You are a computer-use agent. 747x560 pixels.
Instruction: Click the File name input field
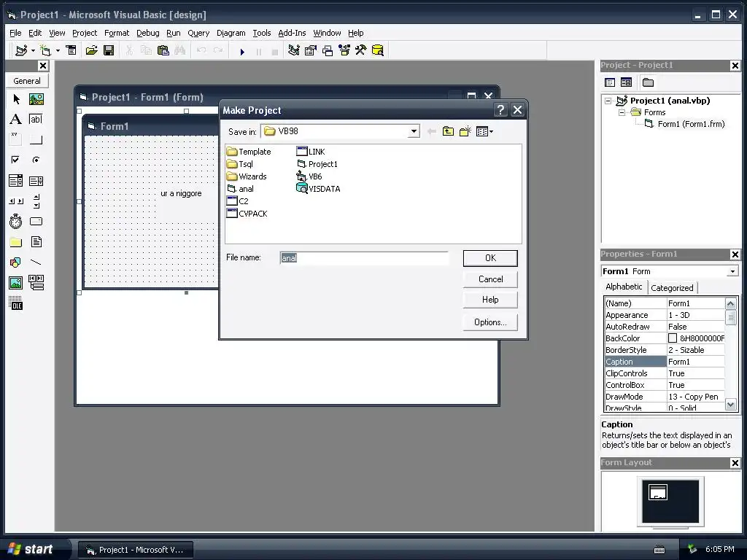pos(364,258)
